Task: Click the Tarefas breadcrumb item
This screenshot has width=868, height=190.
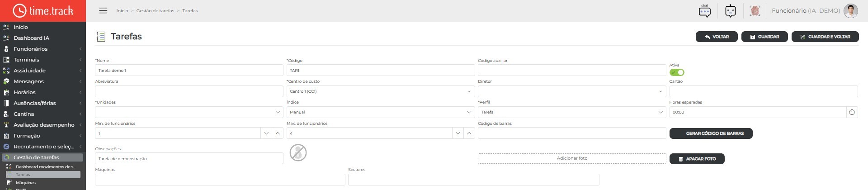Action: coord(190,10)
